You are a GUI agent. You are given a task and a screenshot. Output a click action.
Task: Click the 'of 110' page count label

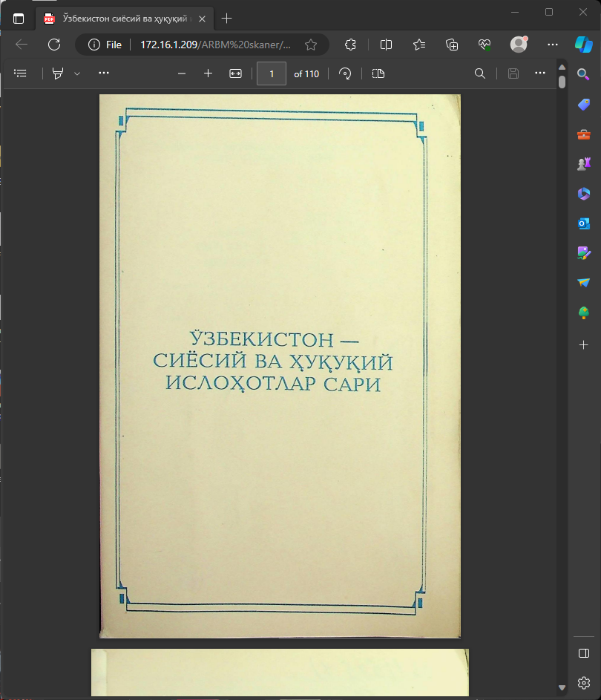(306, 74)
